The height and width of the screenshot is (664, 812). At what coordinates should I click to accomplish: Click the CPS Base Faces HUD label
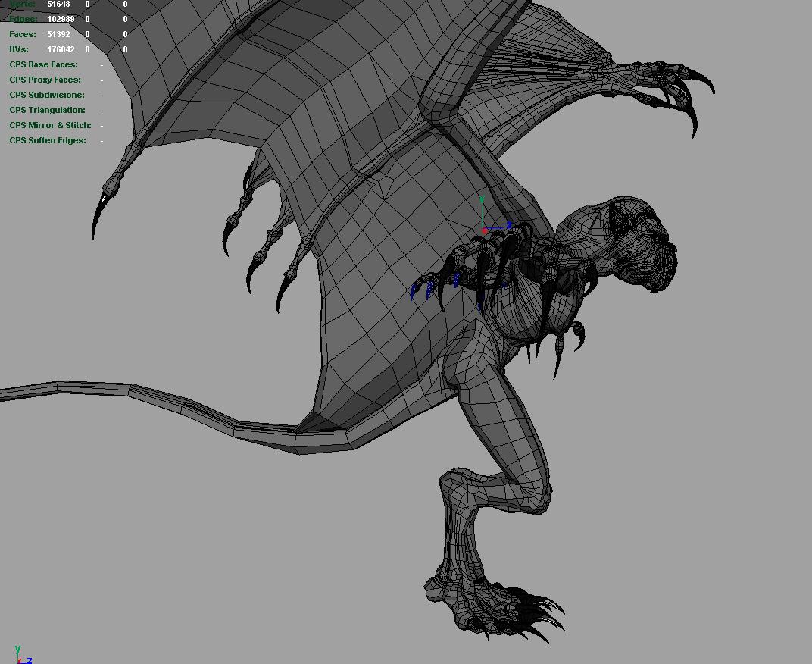(43, 64)
